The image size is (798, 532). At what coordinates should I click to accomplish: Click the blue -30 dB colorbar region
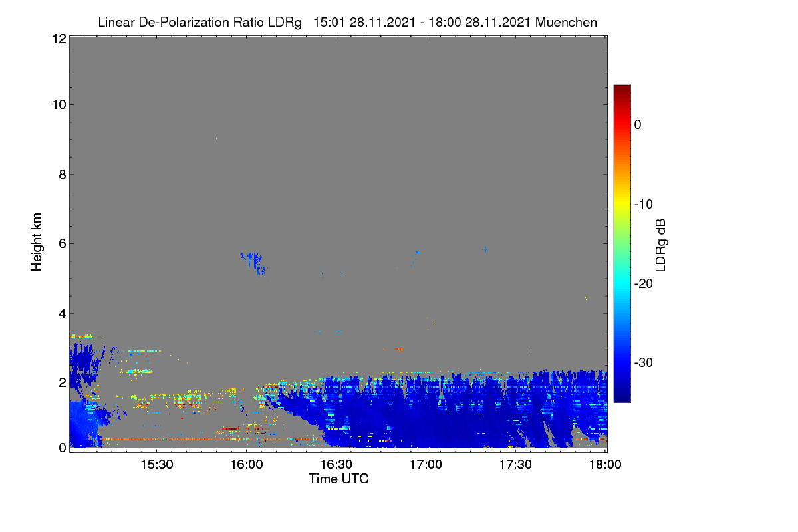[622, 362]
